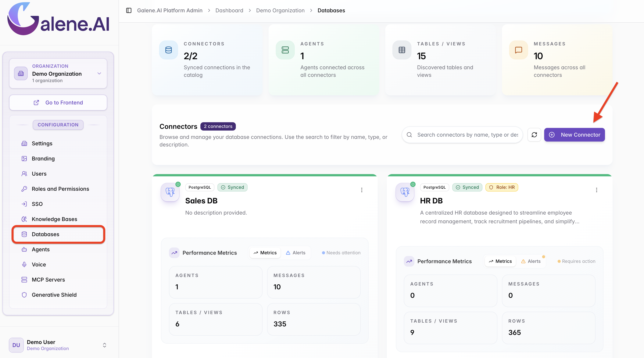Open Agents in the sidebar

coord(58,249)
